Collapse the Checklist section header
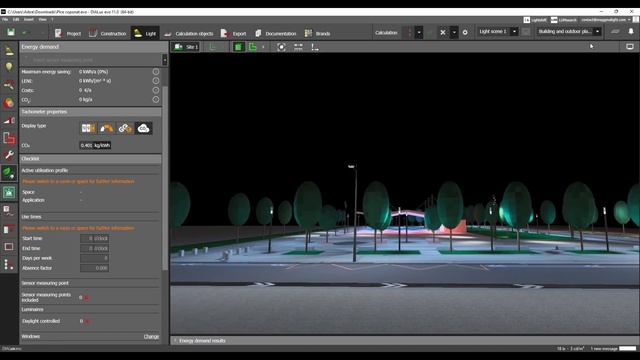The image size is (640, 360). [x=91, y=158]
